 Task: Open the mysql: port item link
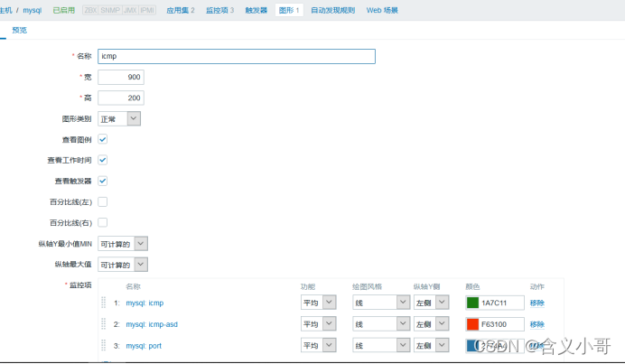pos(144,346)
